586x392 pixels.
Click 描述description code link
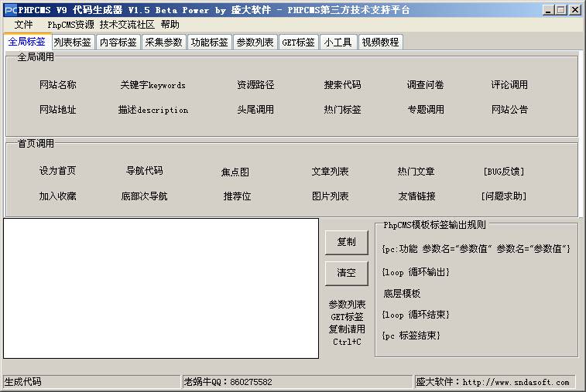[x=152, y=110]
